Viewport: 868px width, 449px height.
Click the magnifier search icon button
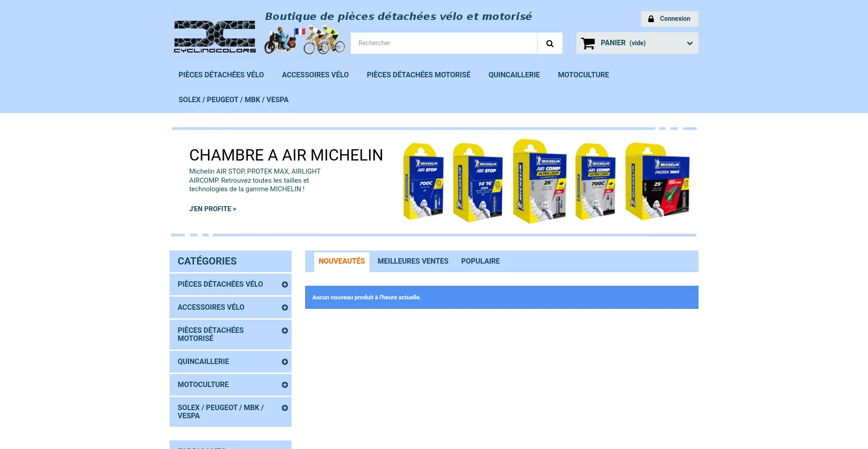coord(550,43)
